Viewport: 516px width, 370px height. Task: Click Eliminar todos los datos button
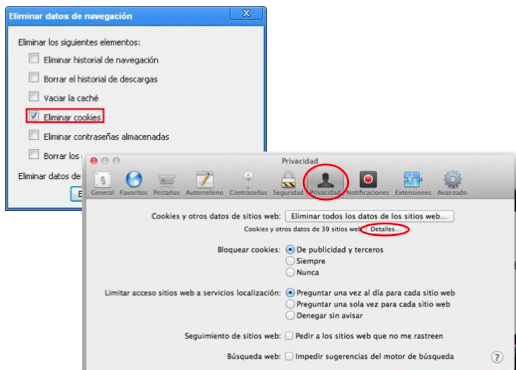[x=370, y=216]
